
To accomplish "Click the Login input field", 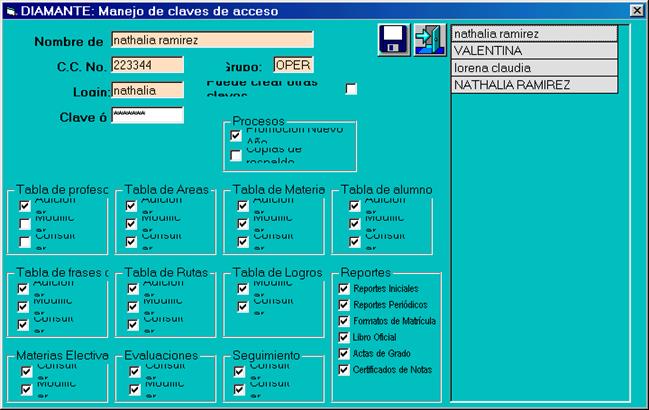I will point(146,90).
